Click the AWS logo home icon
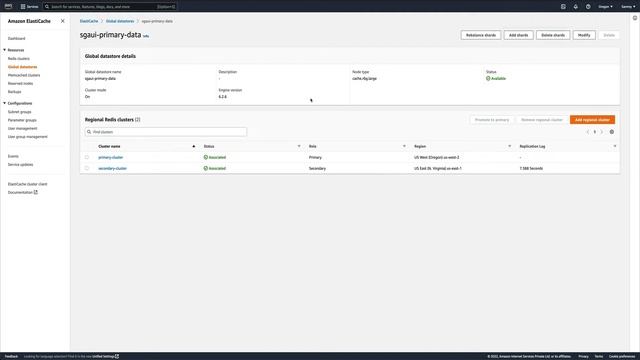 coord(8,6)
